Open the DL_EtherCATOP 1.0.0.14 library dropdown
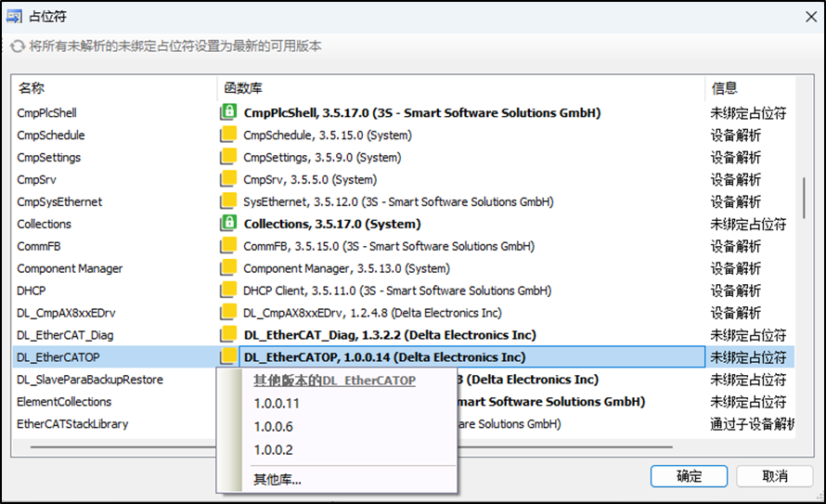Viewport: 826px width, 504px height. tap(471, 357)
